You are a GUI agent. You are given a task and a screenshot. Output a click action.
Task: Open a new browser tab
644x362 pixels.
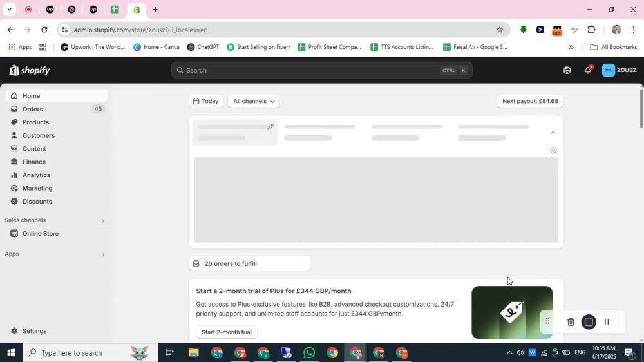pyautogui.click(x=155, y=10)
